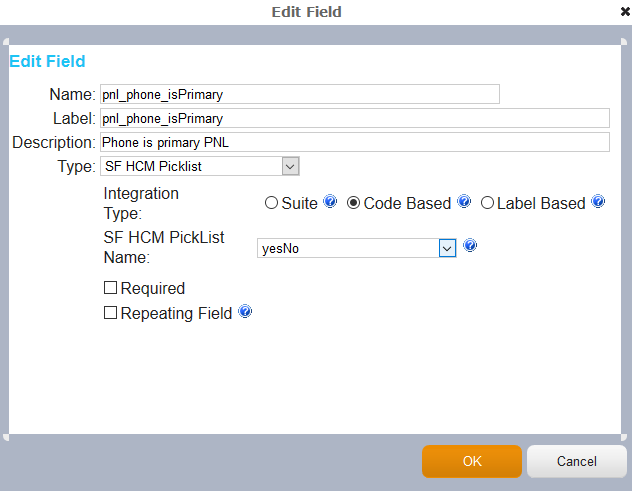Select the Label Based radio button
This screenshot has width=632, height=495.
[x=487, y=203]
